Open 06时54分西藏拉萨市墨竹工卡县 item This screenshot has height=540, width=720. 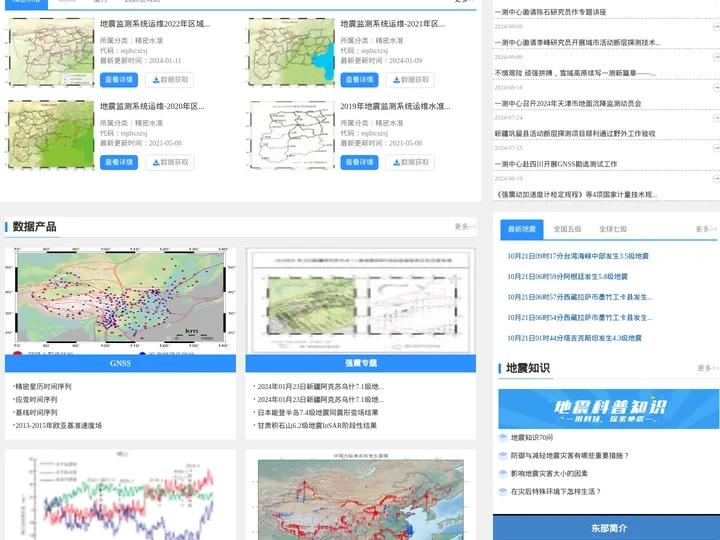[579, 317]
